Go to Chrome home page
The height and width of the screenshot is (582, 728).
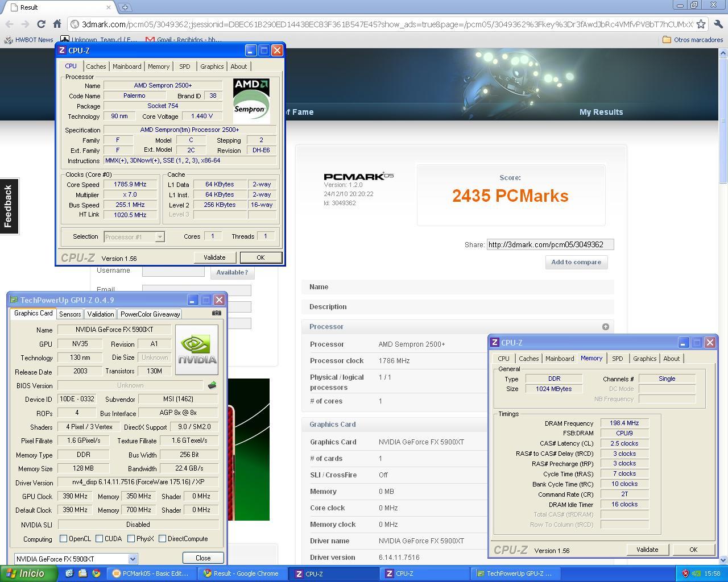click(57, 24)
